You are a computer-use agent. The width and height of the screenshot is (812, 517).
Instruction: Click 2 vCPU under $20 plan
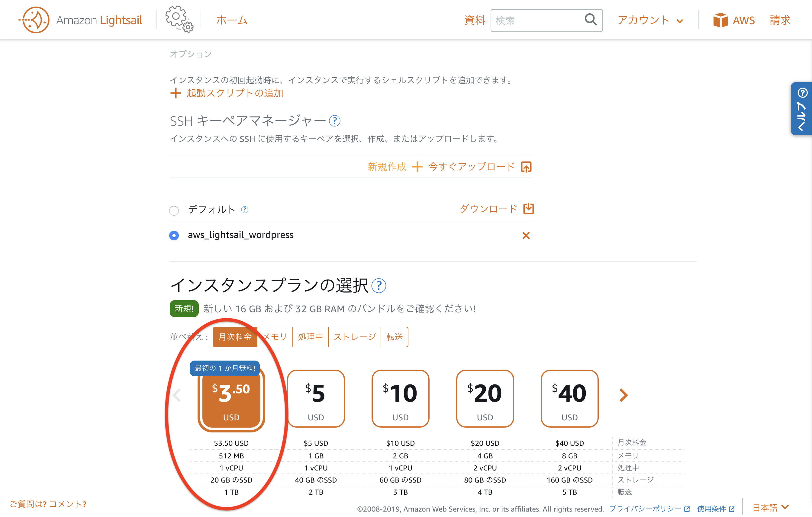point(485,468)
